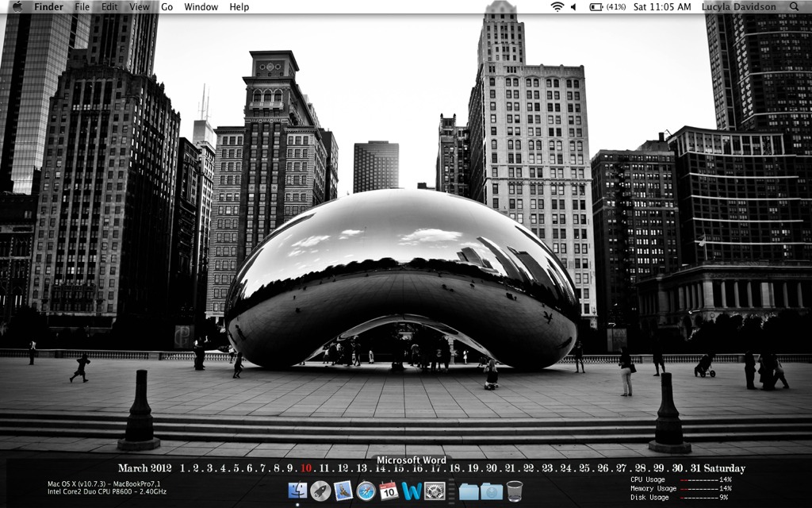Open the Trash in the Dock
This screenshot has width=812, height=508.
(x=514, y=491)
